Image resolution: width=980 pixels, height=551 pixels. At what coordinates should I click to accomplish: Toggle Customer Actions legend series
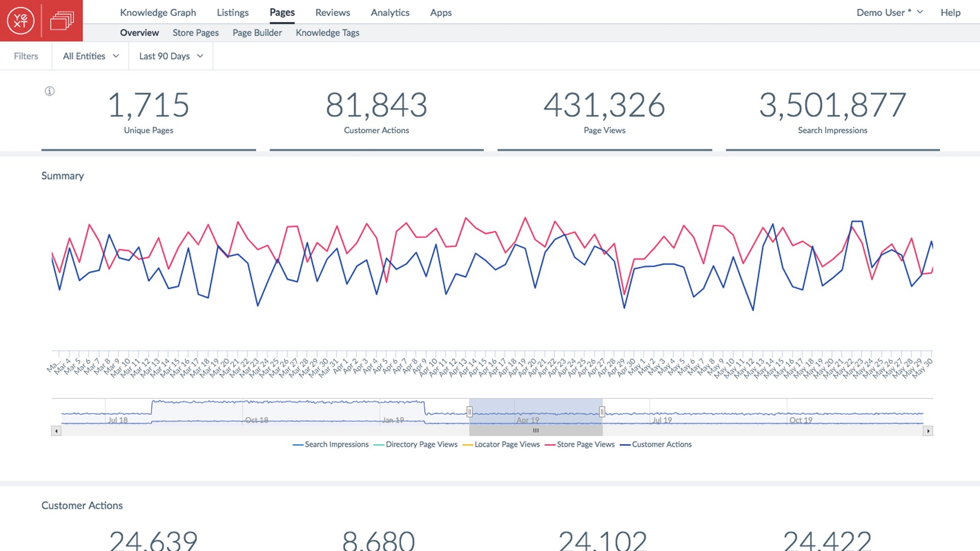(661, 444)
